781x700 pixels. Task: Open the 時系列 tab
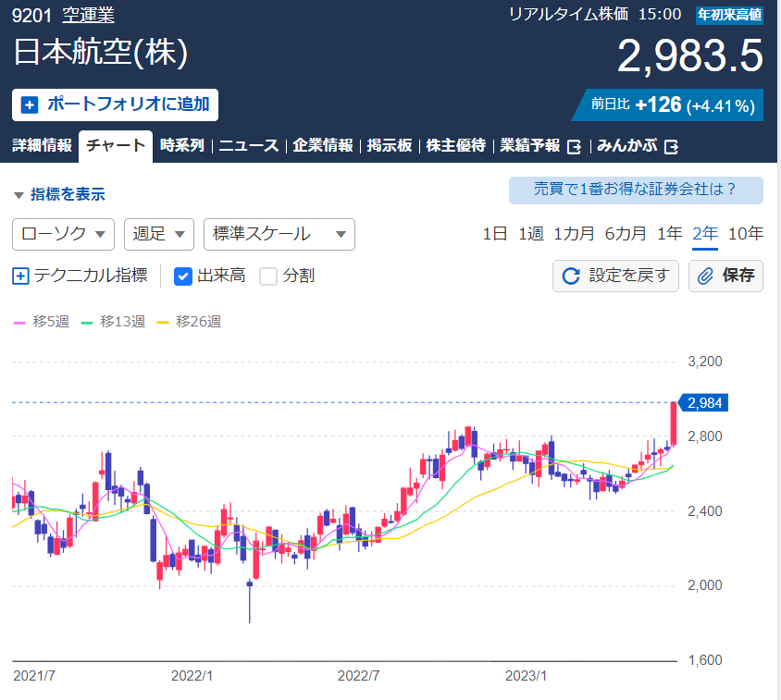[x=182, y=145]
